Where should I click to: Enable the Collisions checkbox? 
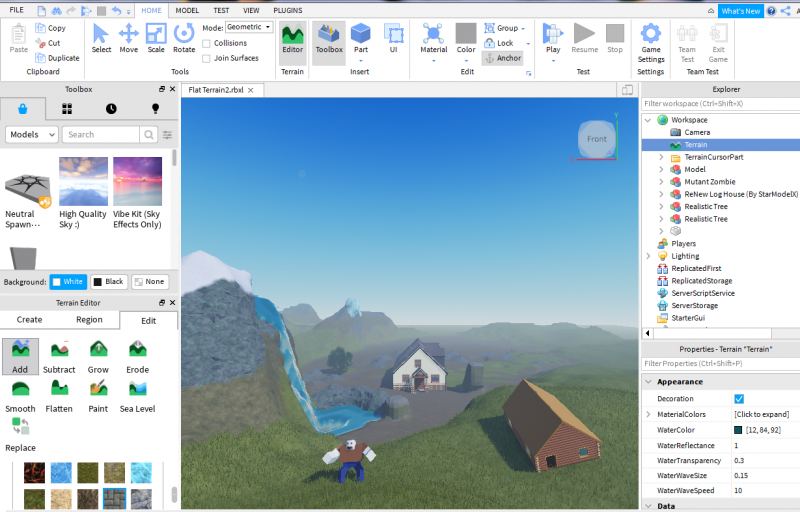click(x=206, y=43)
